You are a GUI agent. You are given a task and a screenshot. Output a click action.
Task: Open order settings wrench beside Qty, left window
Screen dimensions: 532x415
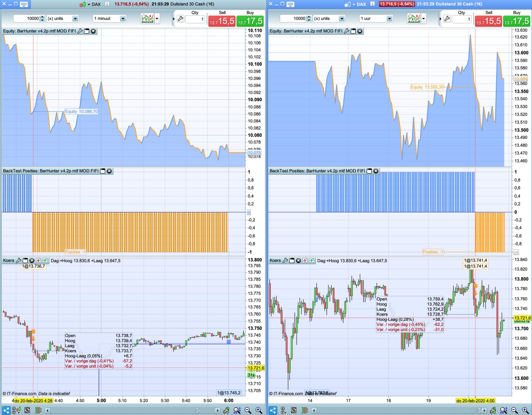coord(180,19)
